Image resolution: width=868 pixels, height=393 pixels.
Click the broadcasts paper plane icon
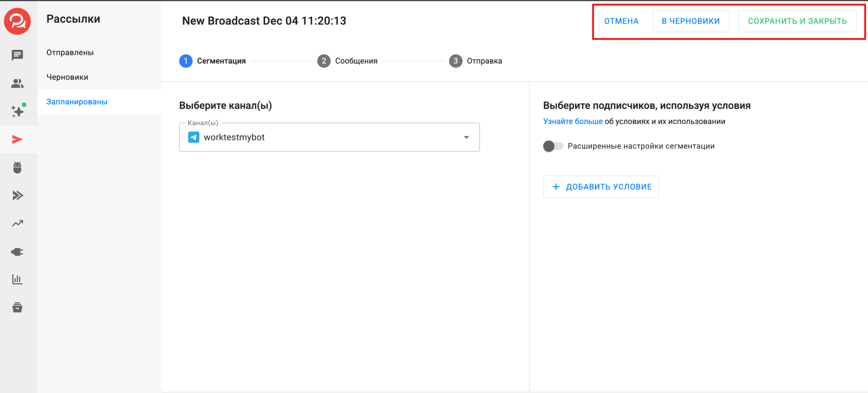tap(17, 139)
